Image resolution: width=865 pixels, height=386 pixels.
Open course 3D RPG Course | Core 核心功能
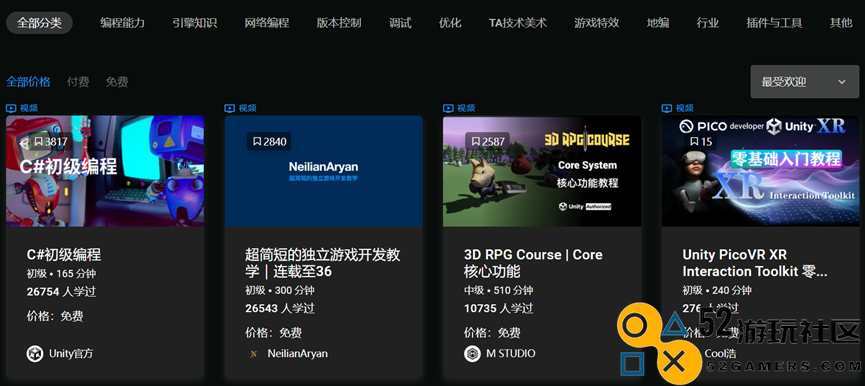pyautogui.click(x=533, y=263)
